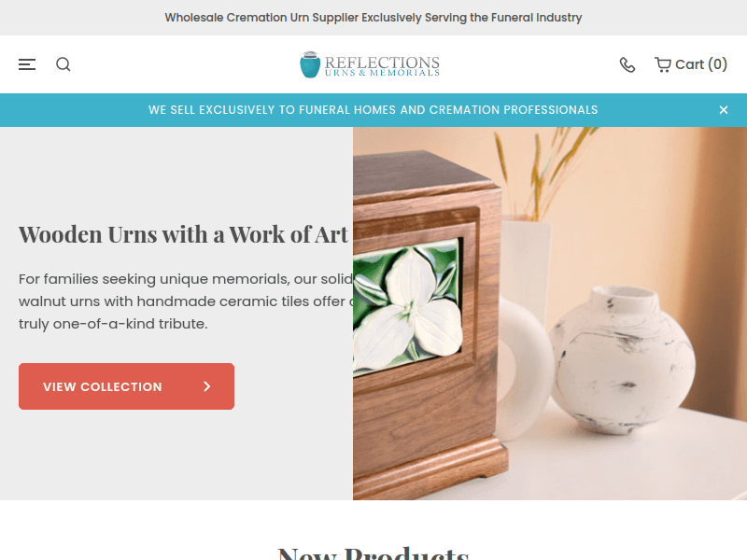Image resolution: width=747 pixels, height=560 pixels.
Task: Click the dried grass stems in the vase
Action: (543, 172)
